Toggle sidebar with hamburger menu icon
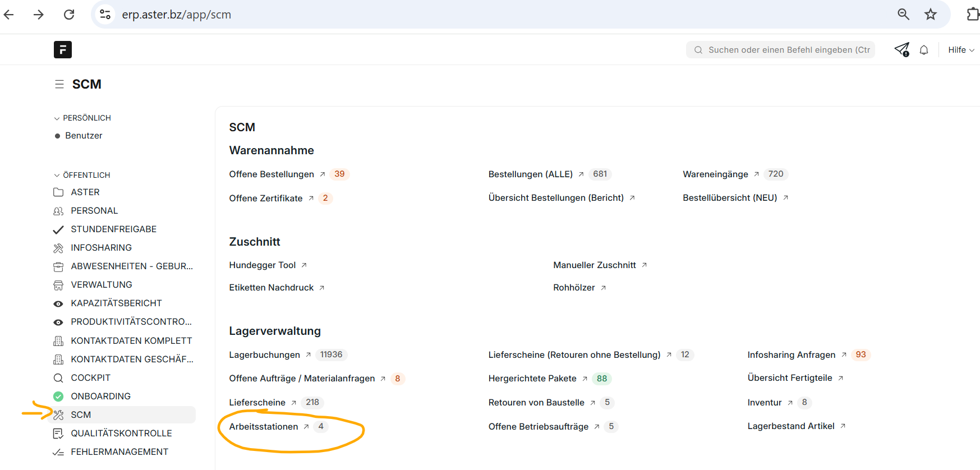The image size is (980, 470). click(59, 84)
